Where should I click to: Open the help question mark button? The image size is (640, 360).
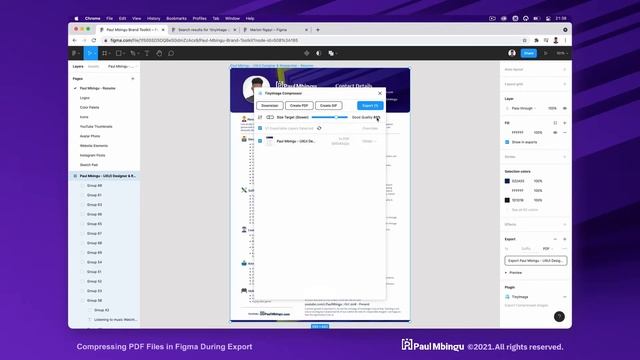tap(559, 316)
